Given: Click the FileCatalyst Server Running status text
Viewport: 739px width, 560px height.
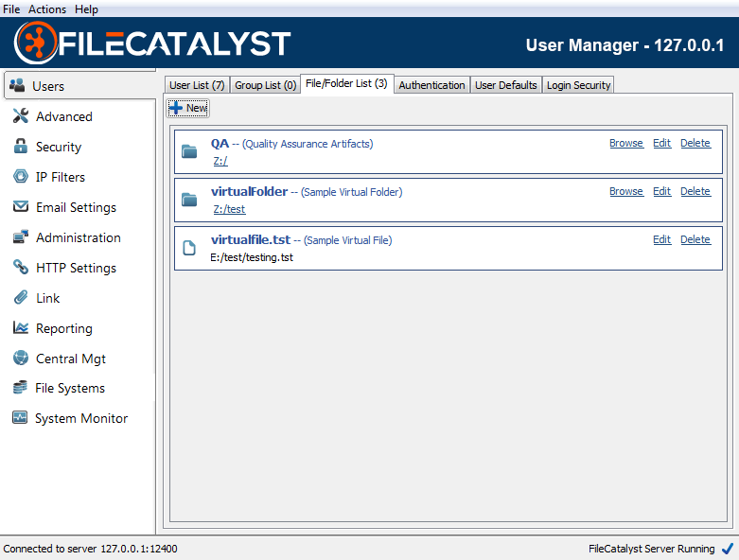Looking at the screenshot, I should [651, 549].
